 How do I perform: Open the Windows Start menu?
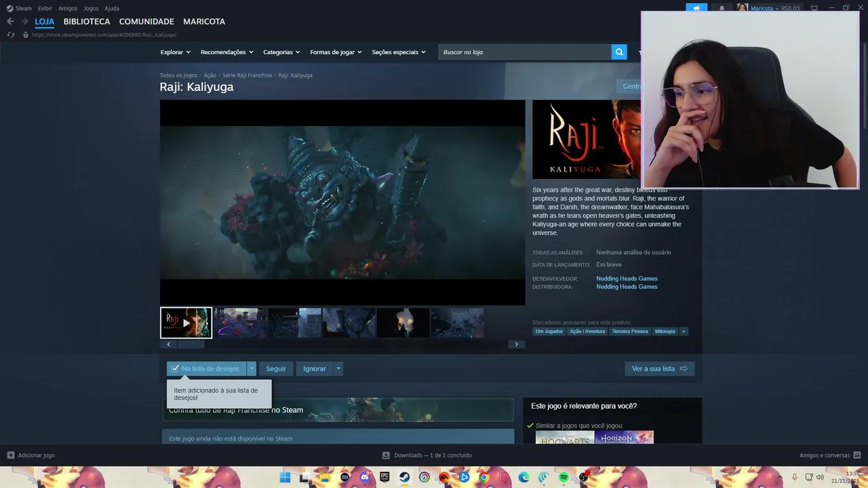pyautogui.click(x=285, y=477)
